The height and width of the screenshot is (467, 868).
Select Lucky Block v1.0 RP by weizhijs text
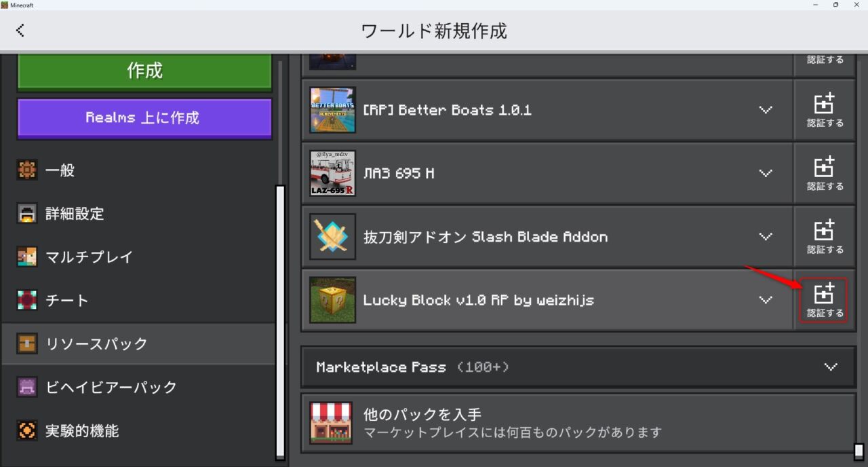coord(479,300)
